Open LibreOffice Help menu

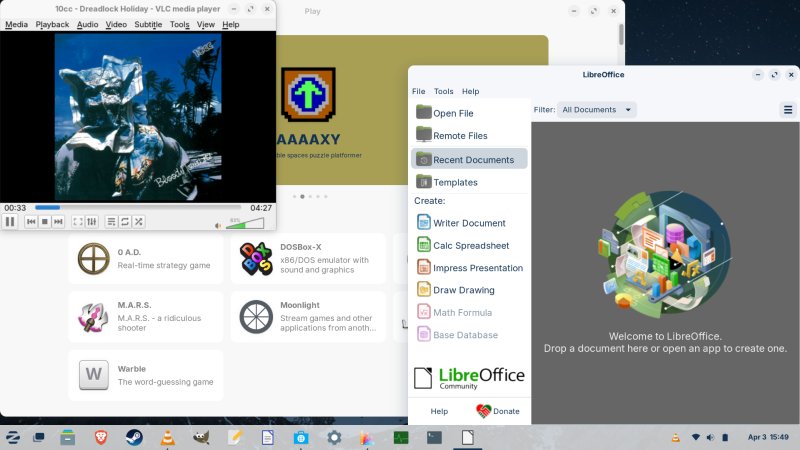click(x=470, y=91)
